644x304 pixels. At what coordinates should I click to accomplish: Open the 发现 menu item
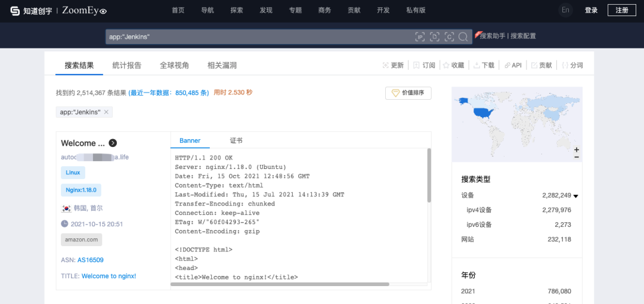tap(266, 11)
